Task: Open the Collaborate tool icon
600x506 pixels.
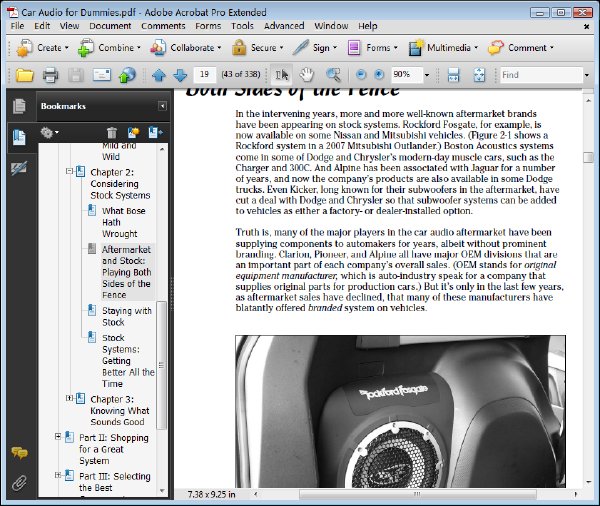Action: pyautogui.click(x=158, y=48)
